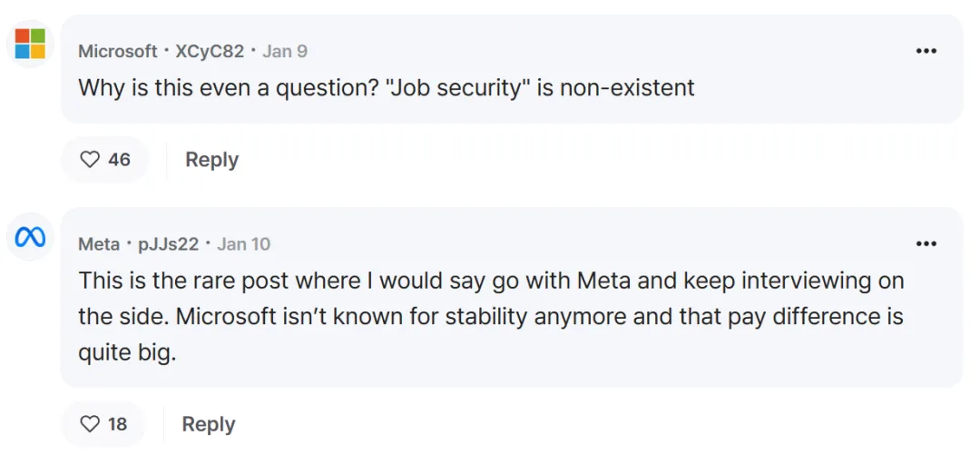Viewport: 980px width, 455px height.
Task: Select the "Job security is non-existent" comment text
Action: click(x=387, y=88)
